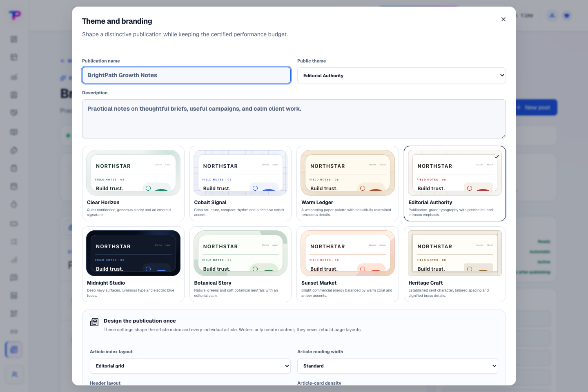Choose the Botanical Story theme card
The width and height of the screenshot is (588, 392).
pyautogui.click(x=241, y=264)
